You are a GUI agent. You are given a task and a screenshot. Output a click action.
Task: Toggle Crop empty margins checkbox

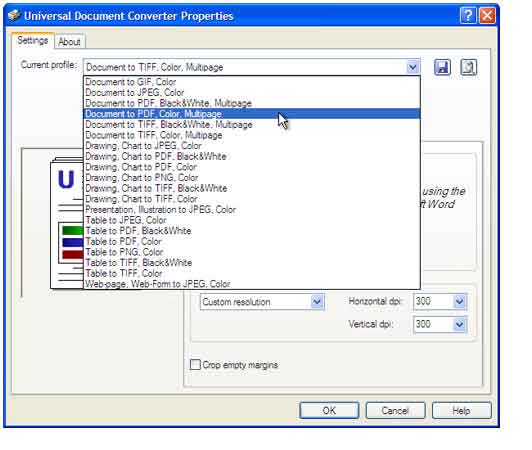pyautogui.click(x=195, y=364)
